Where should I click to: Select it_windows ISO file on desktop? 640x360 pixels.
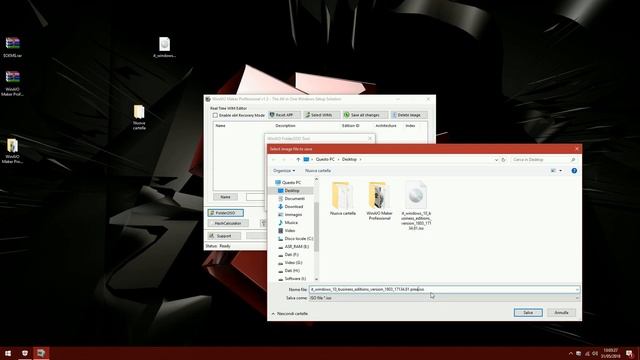164,47
